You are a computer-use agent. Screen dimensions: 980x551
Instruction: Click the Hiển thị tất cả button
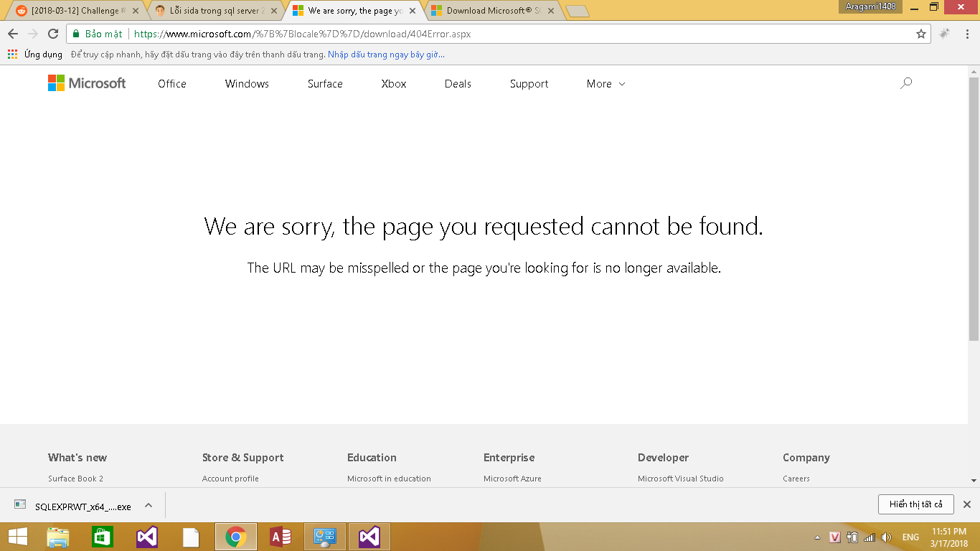pos(916,504)
